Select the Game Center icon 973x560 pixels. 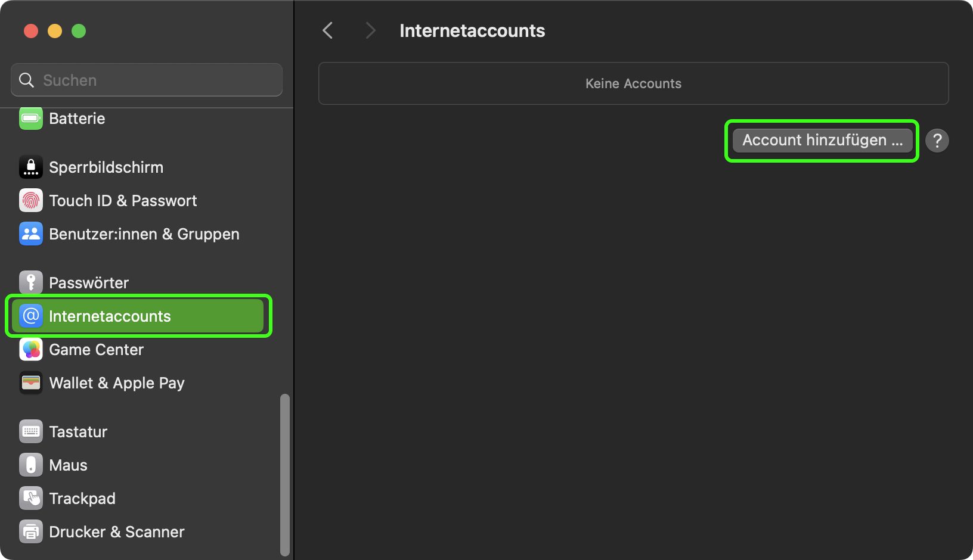[x=31, y=350]
